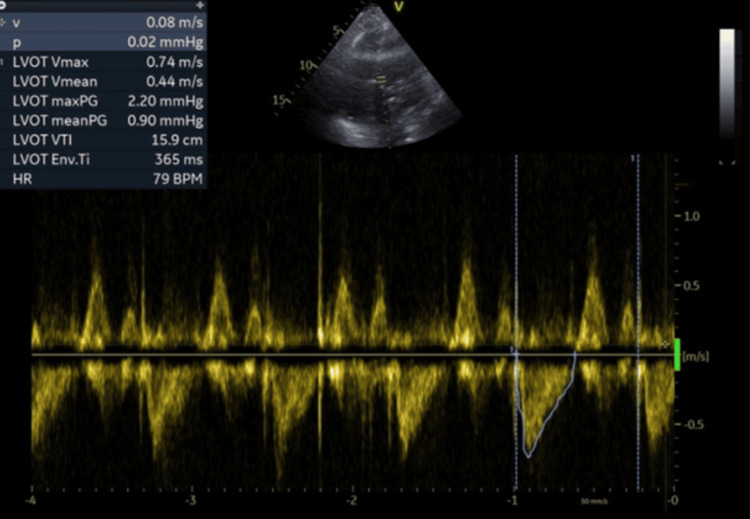Image resolution: width=750 pixels, height=519 pixels.
Task: Click the LVOT Vmax label
Action: [x=50, y=62]
